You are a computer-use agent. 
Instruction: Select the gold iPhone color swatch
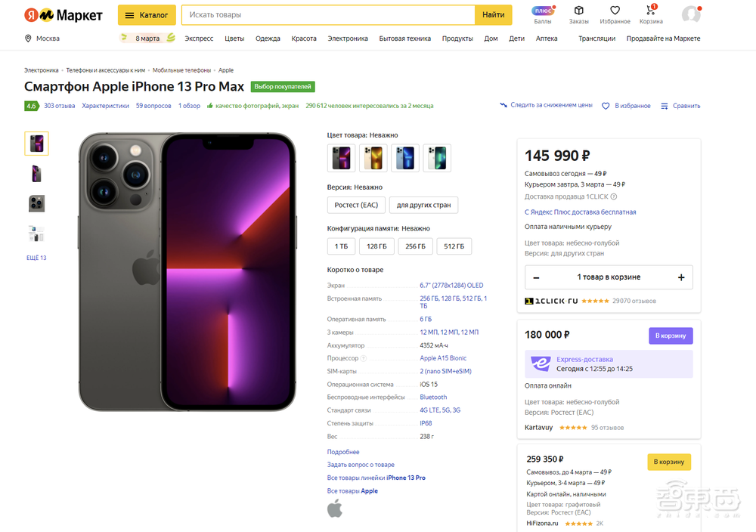pos(373,158)
